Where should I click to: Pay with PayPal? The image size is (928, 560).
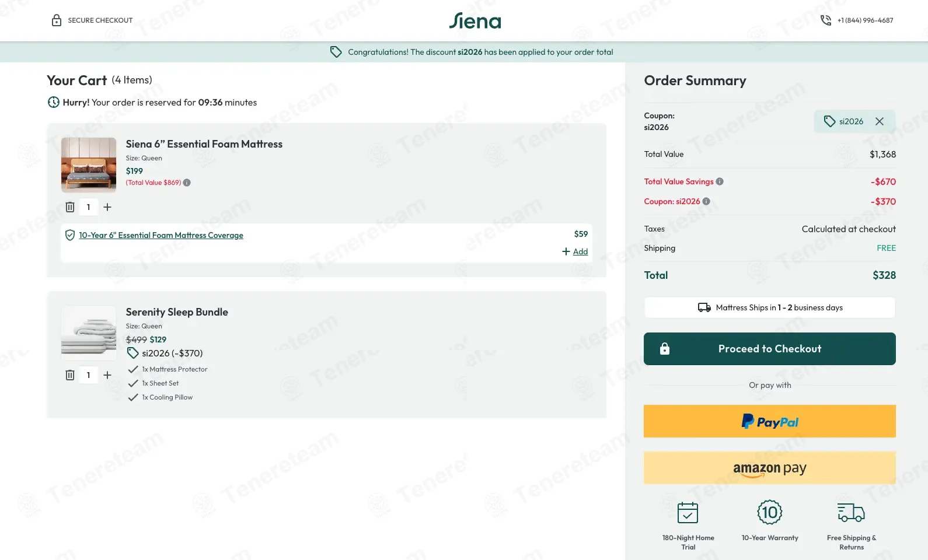770,421
